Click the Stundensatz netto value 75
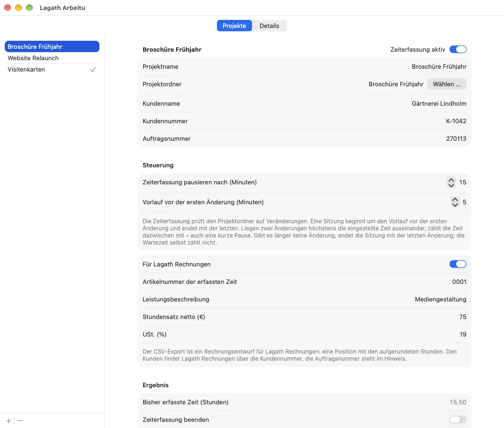504x428 pixels. tap(462, 317)
